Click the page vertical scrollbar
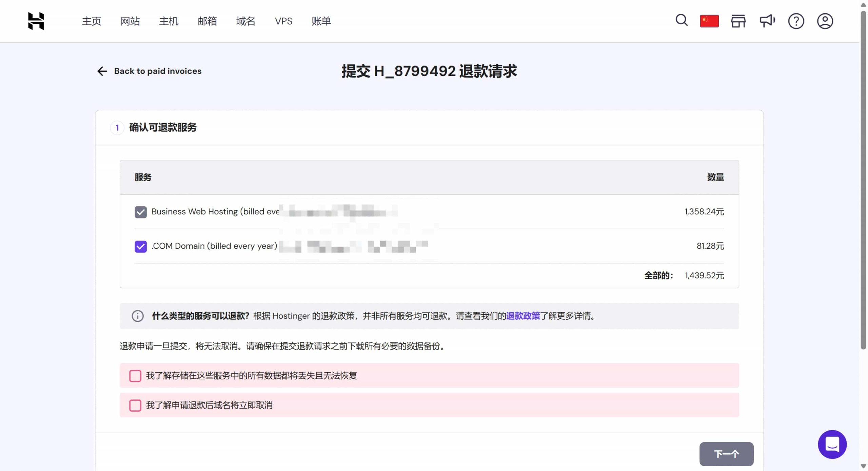868x471 pixels. (x=863, y=180)
